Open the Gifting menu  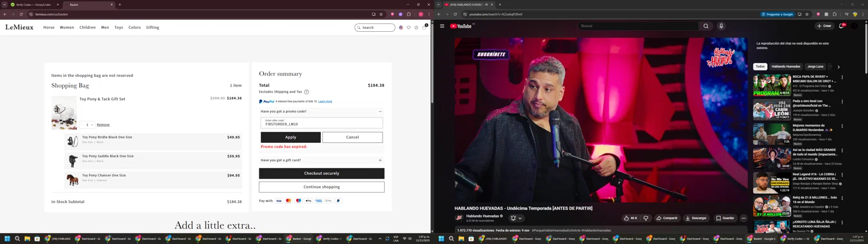153,27
